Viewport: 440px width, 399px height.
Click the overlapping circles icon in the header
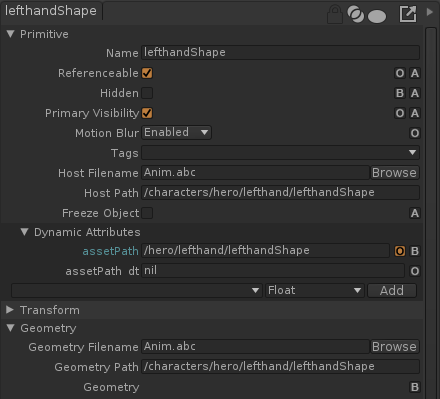[x=355, y=14]
